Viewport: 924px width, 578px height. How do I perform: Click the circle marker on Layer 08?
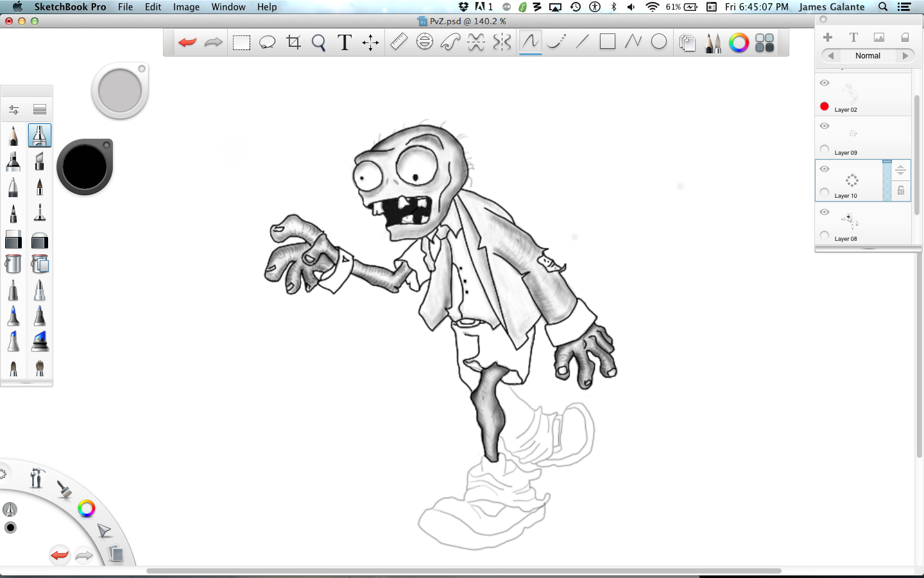pos(825,235)
